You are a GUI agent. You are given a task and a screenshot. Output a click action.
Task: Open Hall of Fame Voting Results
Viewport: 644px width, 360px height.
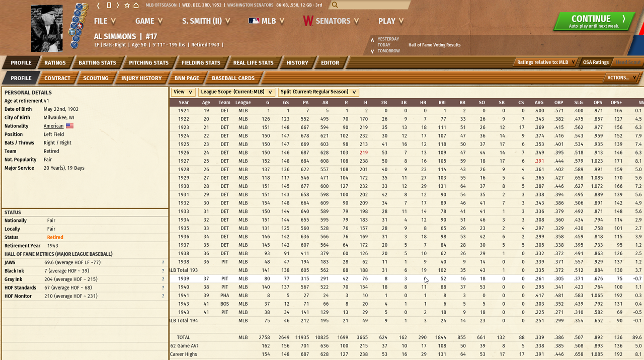(434, 45)
